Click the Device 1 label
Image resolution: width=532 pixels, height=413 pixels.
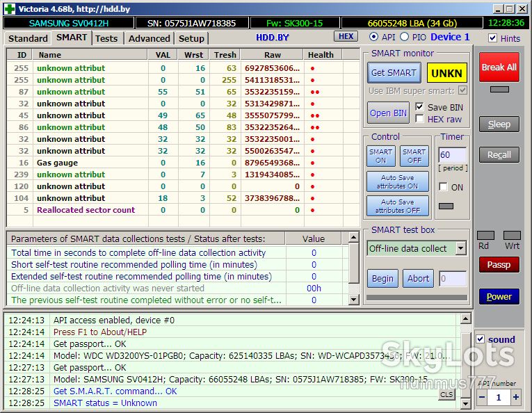(450, 37)
